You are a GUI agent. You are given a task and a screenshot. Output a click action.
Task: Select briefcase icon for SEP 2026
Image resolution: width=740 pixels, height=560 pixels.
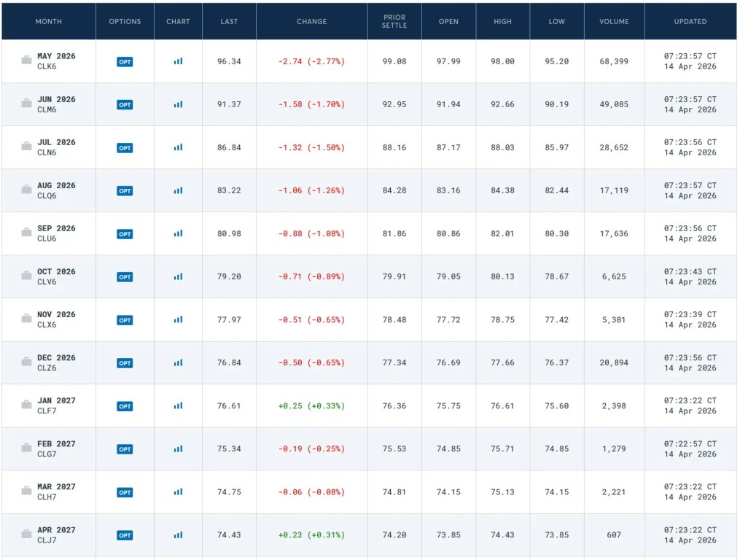26,233
